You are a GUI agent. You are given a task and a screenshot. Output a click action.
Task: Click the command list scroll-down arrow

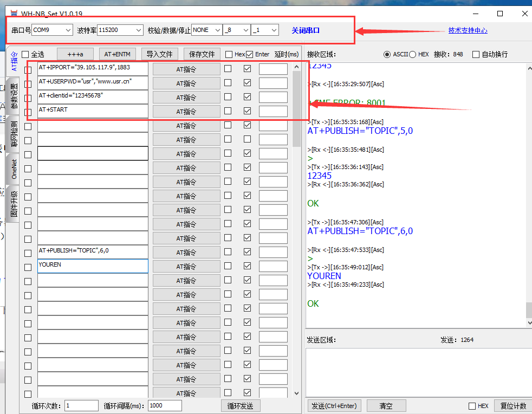(x=296, y=393)
